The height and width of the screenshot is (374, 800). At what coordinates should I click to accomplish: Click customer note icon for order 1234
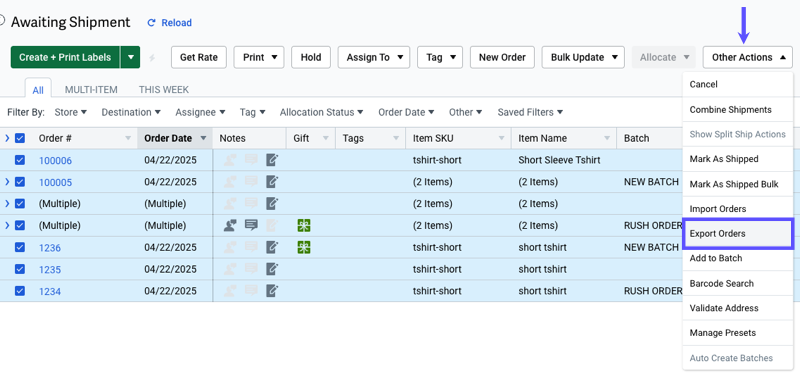pyautogui.click(x=230, y=291)
